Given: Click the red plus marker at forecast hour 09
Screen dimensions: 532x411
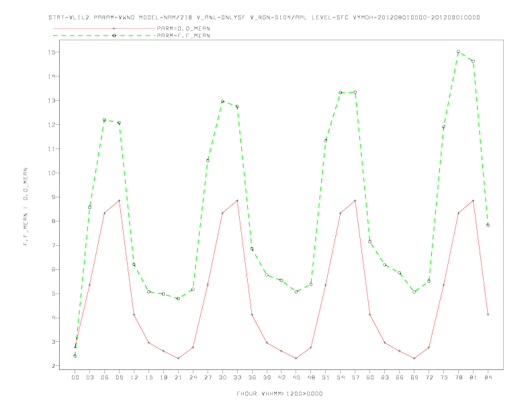Looking at the screenshot, I should (119, 201).
